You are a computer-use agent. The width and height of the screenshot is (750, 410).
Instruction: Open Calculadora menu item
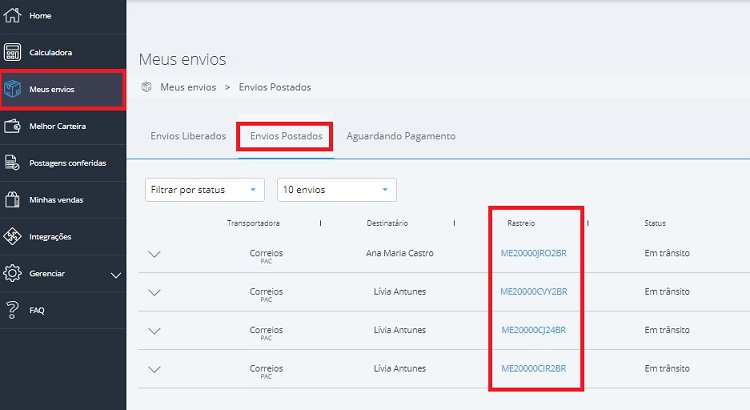point(51,53)
